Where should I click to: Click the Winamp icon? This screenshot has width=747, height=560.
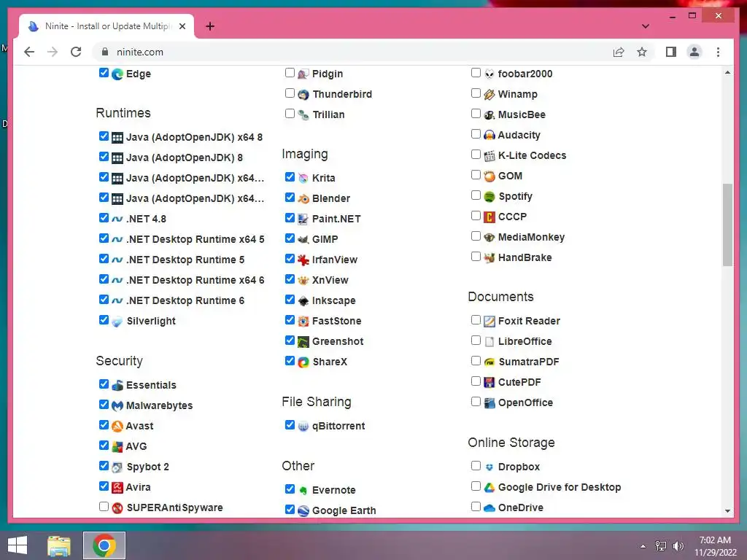point(489,95)
